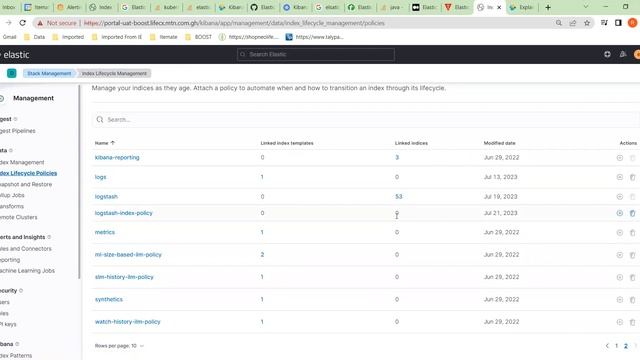Click the Elastic help icon in header
This screenshot has height=360, width=640.
[x=607, y=54]
